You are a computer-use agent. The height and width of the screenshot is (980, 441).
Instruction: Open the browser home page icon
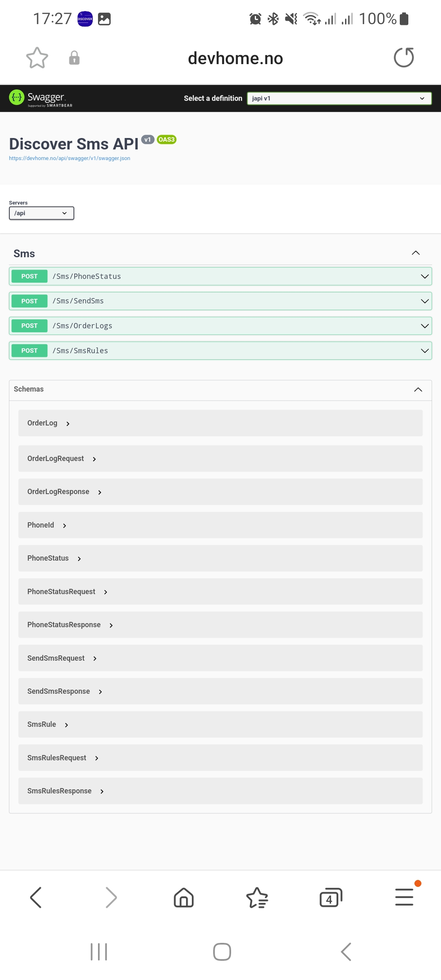(184, 898)
